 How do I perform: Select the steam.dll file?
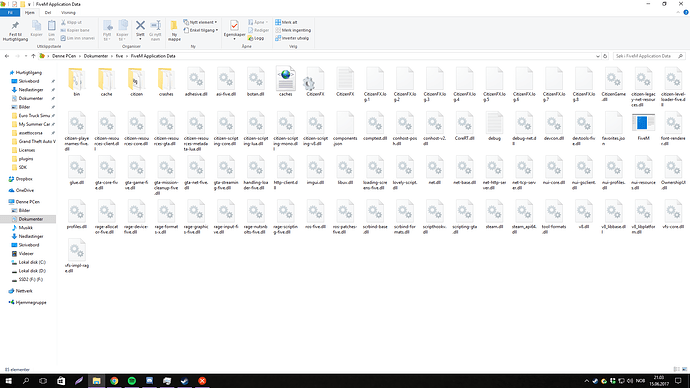(494, 215)
